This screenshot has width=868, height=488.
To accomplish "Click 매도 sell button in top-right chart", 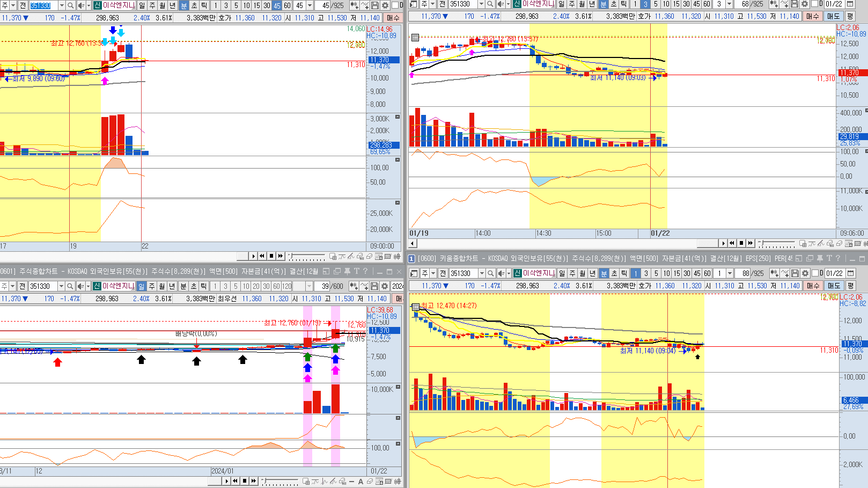I will [x=833, y=16].
